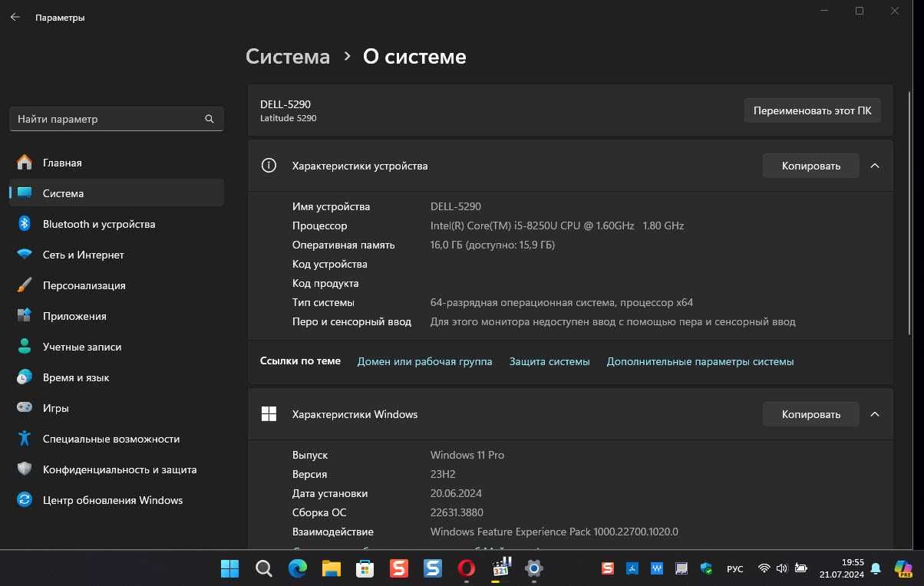Open Дополнительные параметры системы link
The width and height of the screenshot is (924, 586).
(x=700, y=361)
